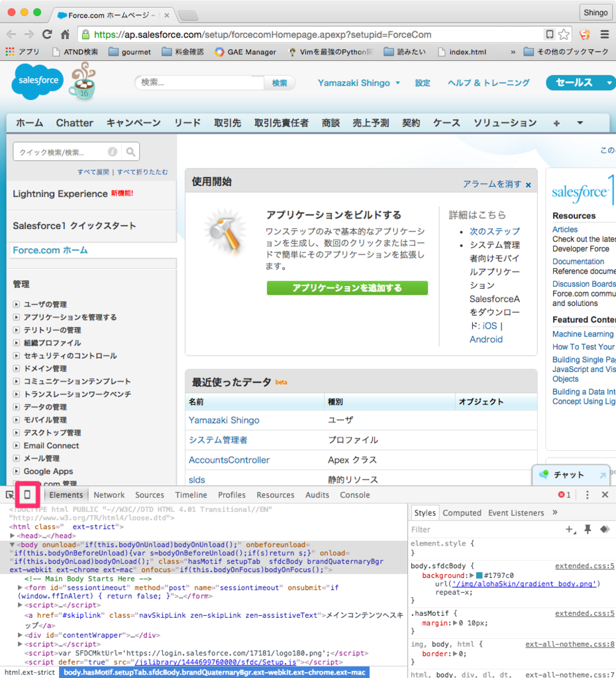Viewport: 616px width, 678px height.
Task: Activate the inspect element picker icon
Action: click(x=9, y=495)
